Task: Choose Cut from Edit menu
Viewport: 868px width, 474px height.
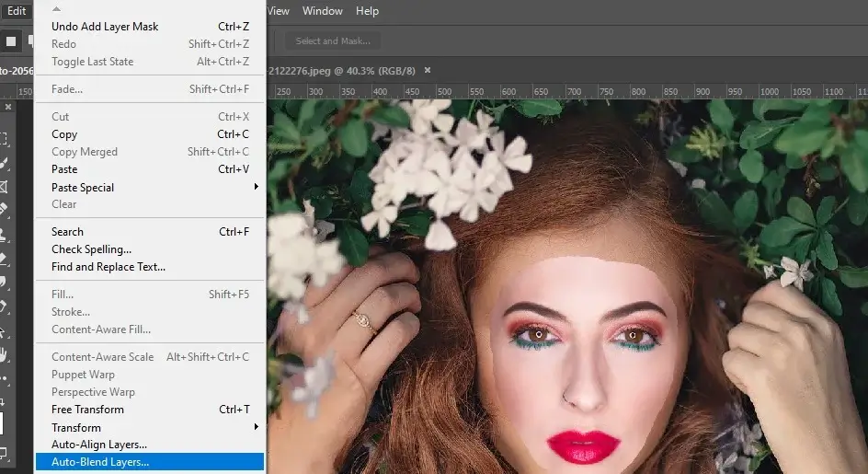Action: click(x=150, y=117)
